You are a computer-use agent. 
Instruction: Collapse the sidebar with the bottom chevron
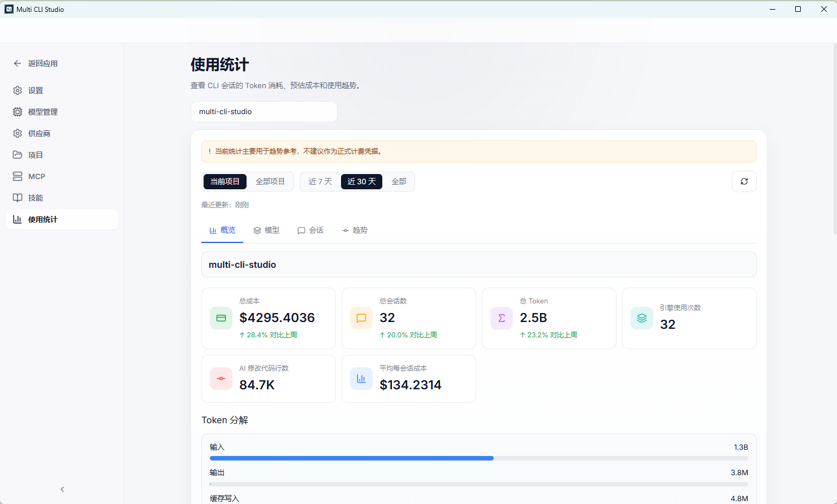pos(62,489)
